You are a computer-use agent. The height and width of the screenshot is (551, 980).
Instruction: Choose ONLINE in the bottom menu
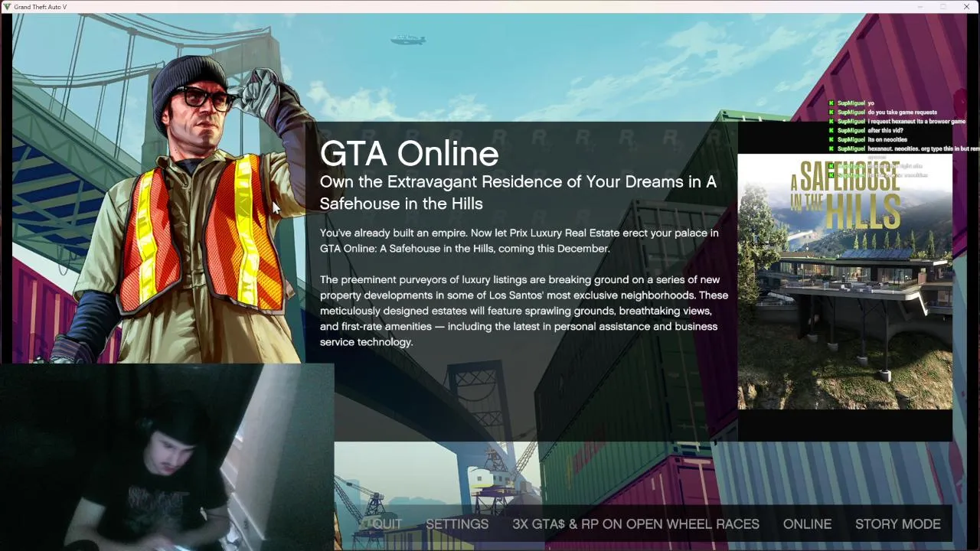(807, 524)
